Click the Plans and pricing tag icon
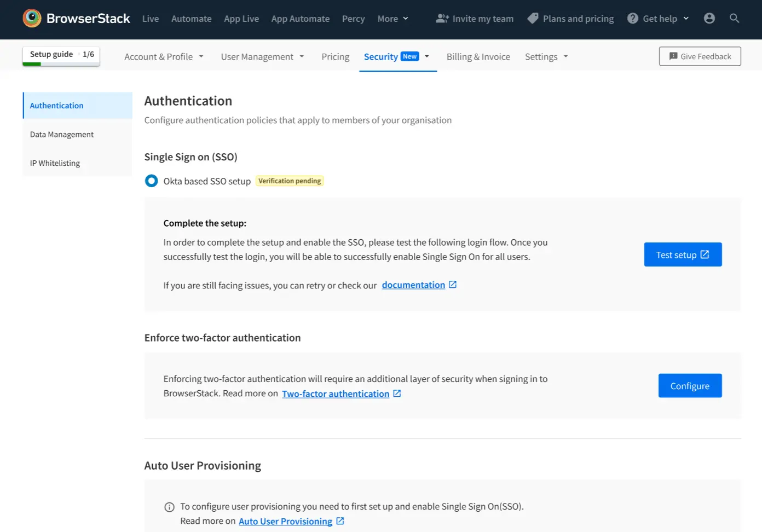This screenshot has width=762, height=532. (533, 19)
